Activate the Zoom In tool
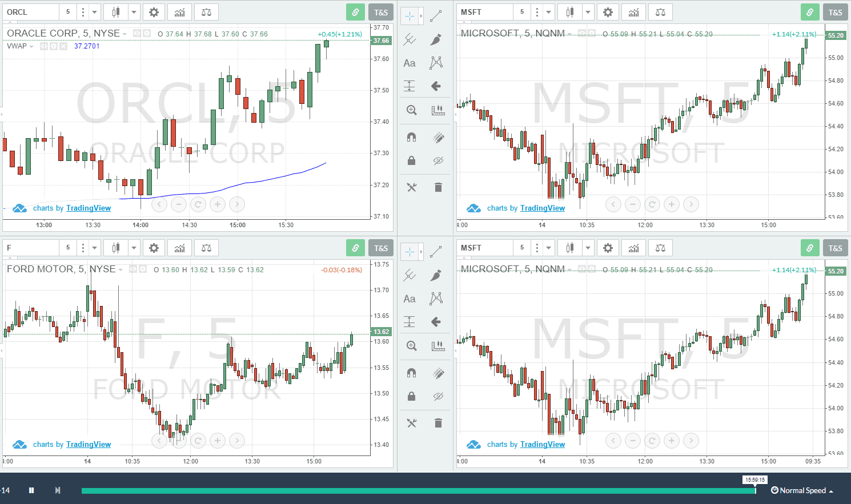Image resolution: width=851 pixels, height=504 pixels. point(411,110)
